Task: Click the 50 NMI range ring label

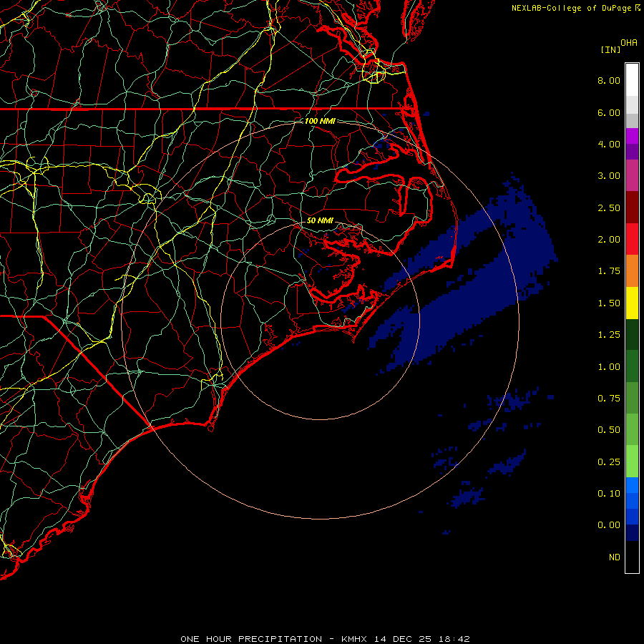Action: pos(320,220)
